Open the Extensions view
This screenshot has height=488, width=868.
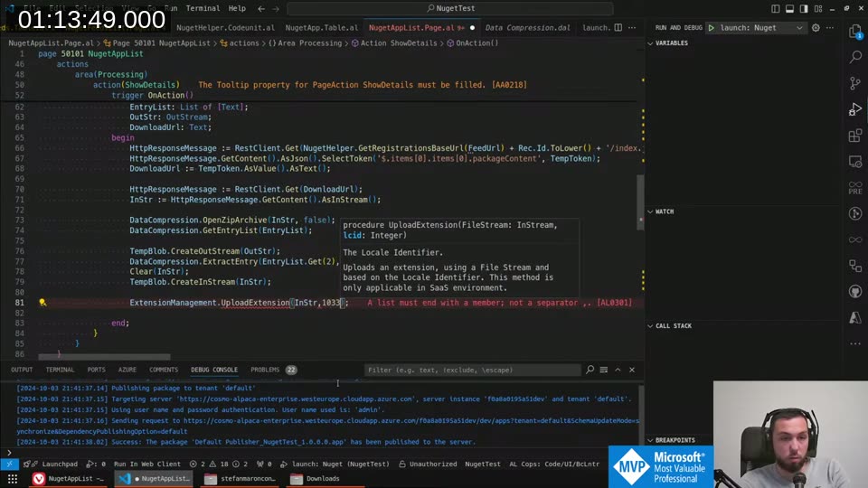tap(855, 136)
